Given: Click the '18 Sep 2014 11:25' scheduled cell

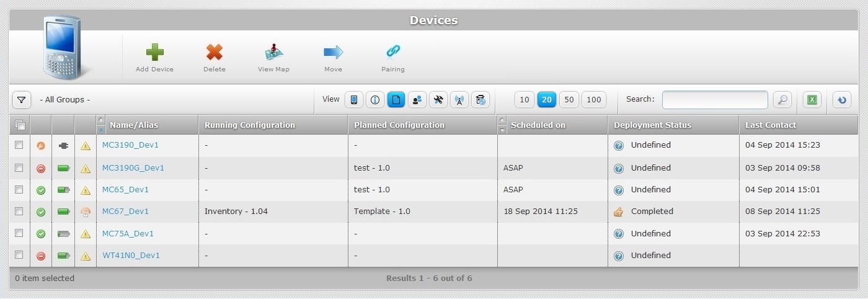Looking at the screenshot, I should [541, 212].
